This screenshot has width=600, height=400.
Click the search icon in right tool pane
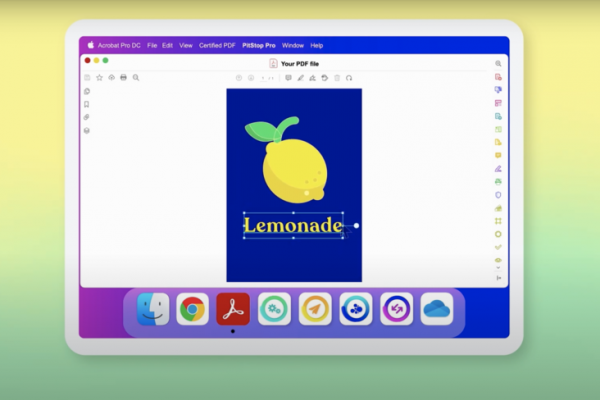[498, 63]
